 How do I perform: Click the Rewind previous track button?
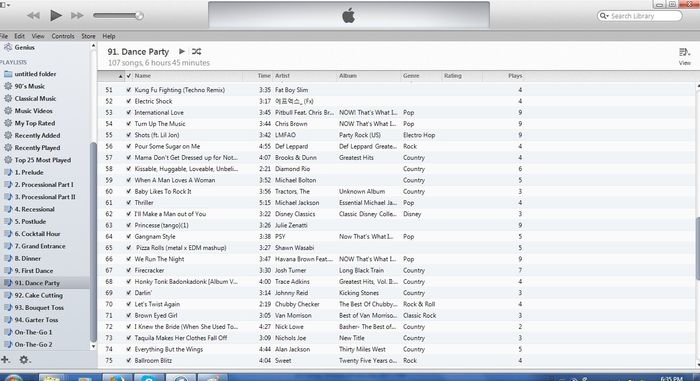pos(33,16)
